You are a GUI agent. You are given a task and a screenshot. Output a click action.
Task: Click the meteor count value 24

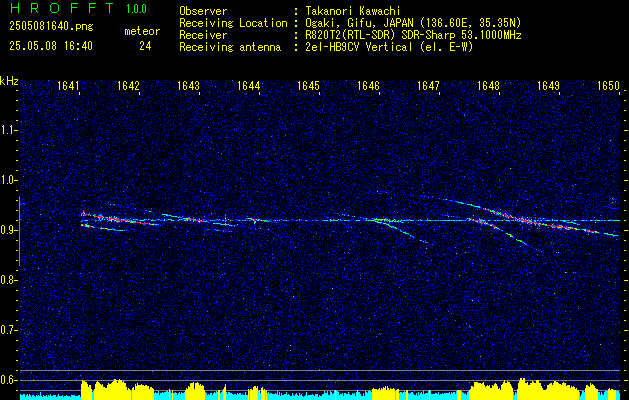pyautogui.click(x=145, y=46)
